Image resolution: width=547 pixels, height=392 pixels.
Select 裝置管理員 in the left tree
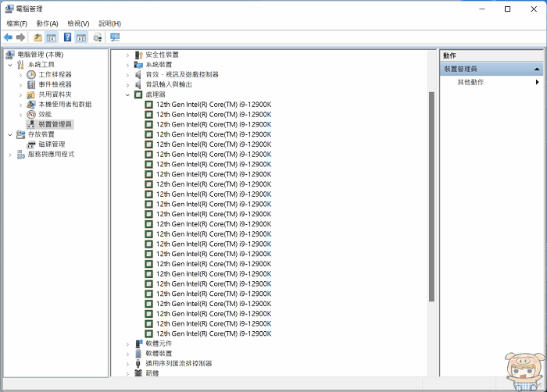tap(55, 124)
